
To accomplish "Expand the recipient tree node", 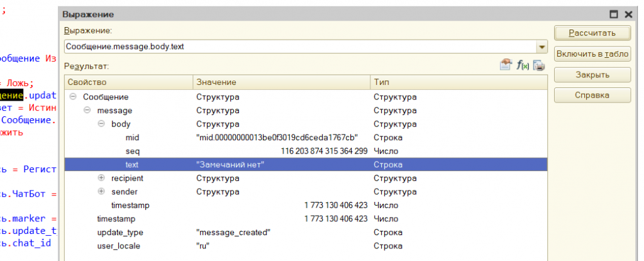I will (101, 179).
